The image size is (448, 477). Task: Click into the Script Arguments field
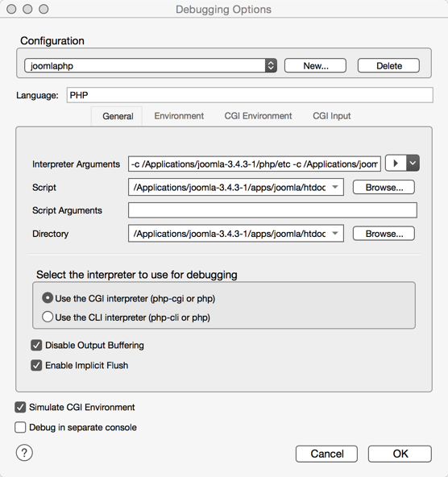pyautogui.click(x=272, y=210)
